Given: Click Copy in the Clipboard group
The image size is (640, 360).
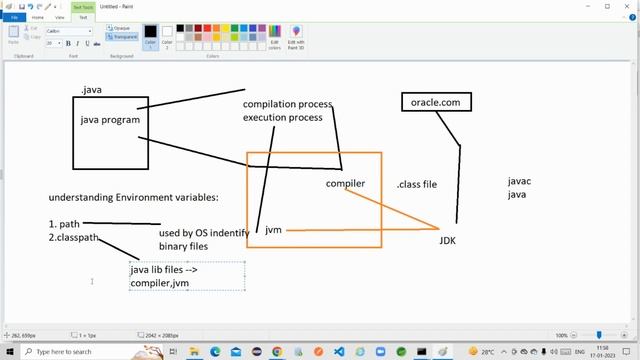Looking at the screenshot, I should (32, 37).
